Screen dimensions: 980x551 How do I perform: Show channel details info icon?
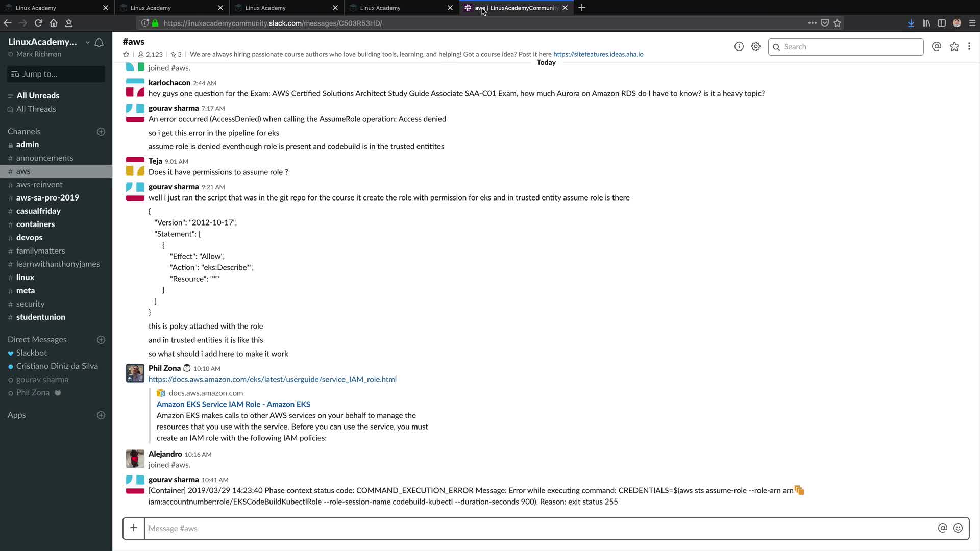[x=739, y=46]
